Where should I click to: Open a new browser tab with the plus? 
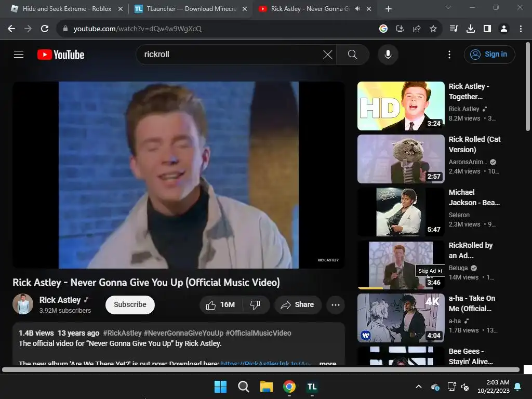tap(389, 9)
